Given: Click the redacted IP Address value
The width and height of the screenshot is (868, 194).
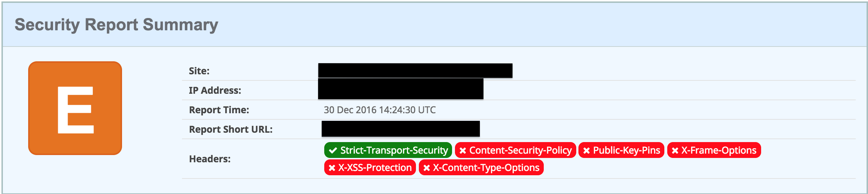Looking at the screenshot, I should (x=401, y=89).
